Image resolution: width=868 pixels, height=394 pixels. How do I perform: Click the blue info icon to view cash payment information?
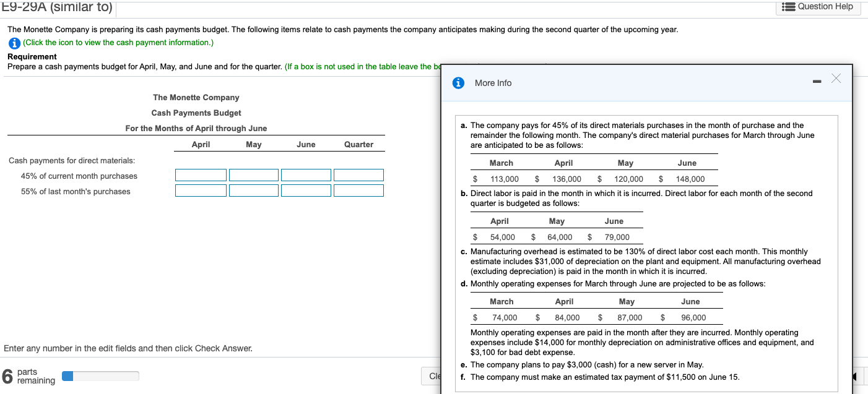(14, 43)
